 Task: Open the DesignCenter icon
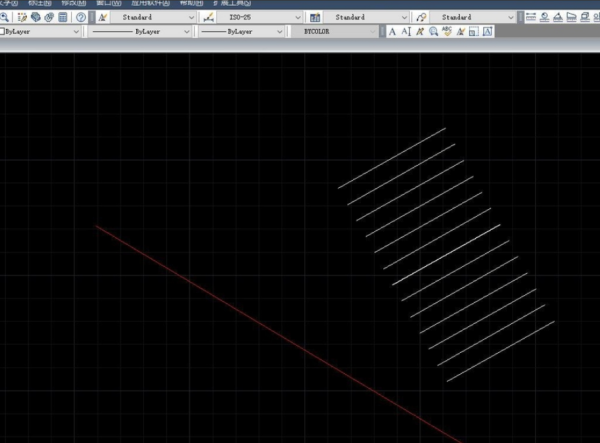coord(36,17)
